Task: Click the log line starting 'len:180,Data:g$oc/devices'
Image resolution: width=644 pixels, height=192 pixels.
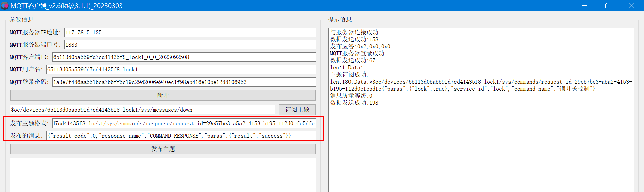Action: (481, 85)
